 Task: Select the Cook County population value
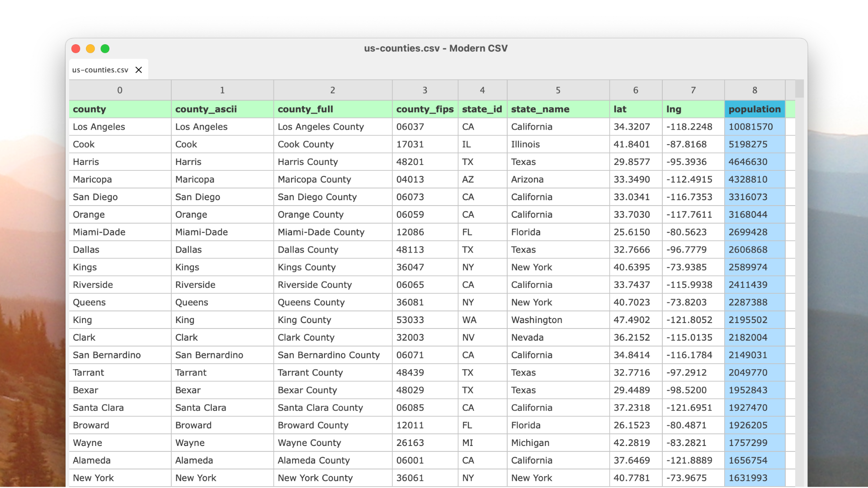point(748,144)
